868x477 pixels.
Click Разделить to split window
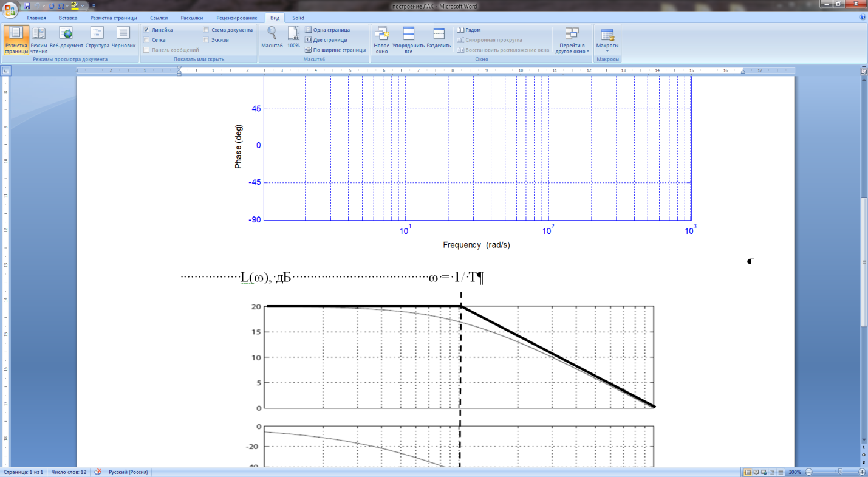click(x=439, y=38)
